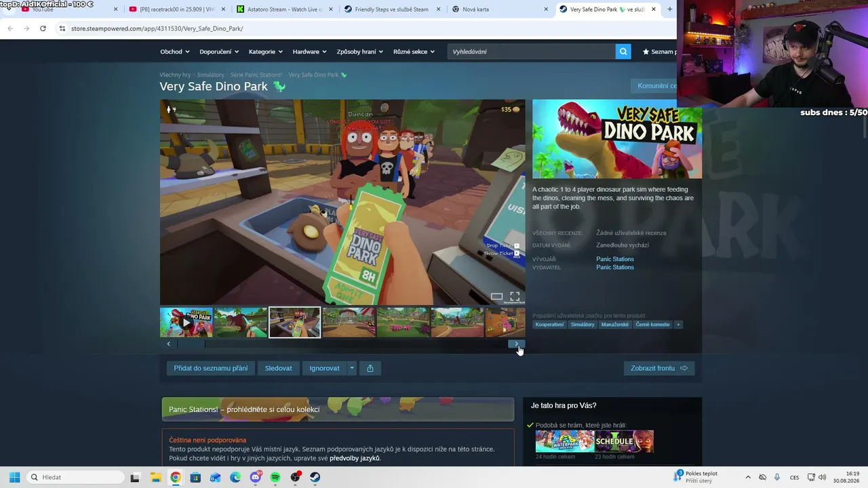Click the Chrome icon on the taskbar
Screen dimensions: 868x488
(176, 477)
